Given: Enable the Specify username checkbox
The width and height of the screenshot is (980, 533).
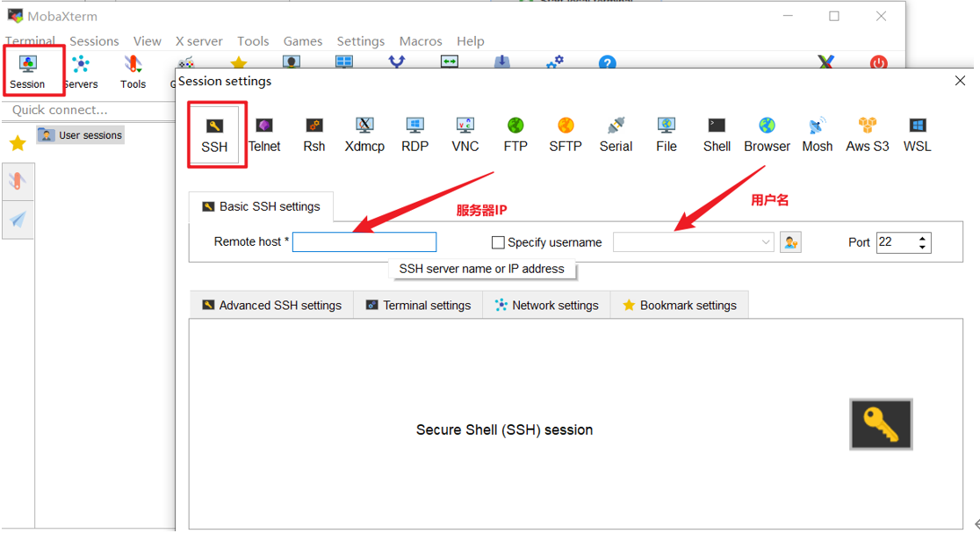Looking at the screenshot, I should pyautogui.click(x=498, y=242).
